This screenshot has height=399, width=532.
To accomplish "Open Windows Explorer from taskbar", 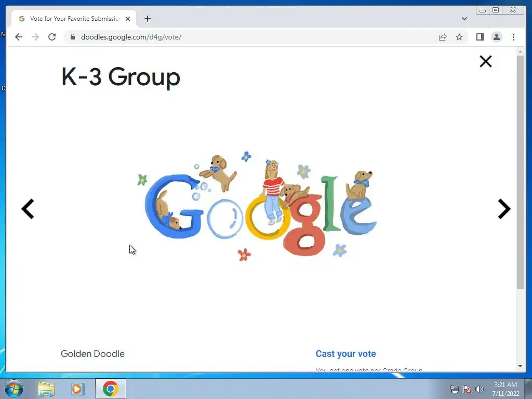I will click(46, 389).
